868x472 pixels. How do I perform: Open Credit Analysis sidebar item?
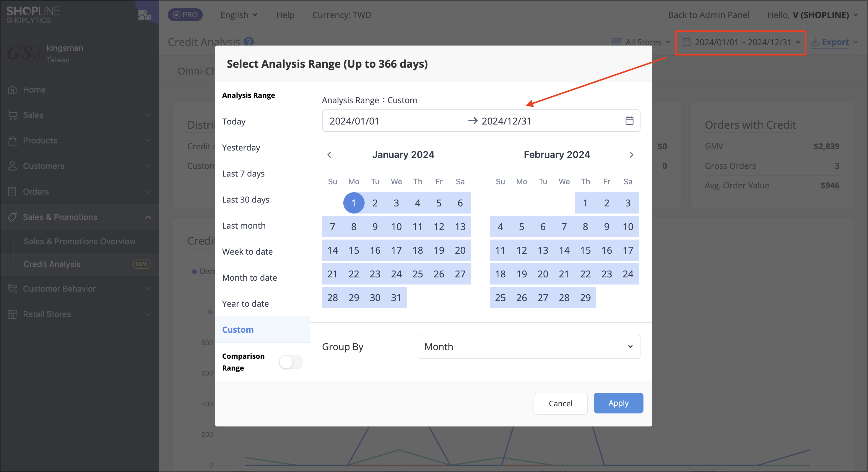[x=79, y=264]
